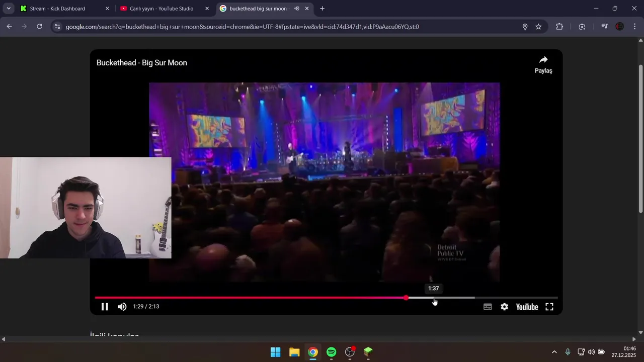The height and width of the screenshot is (362, 644).
Task: Open File Explorer from taskbar
Action: (294, 352)
